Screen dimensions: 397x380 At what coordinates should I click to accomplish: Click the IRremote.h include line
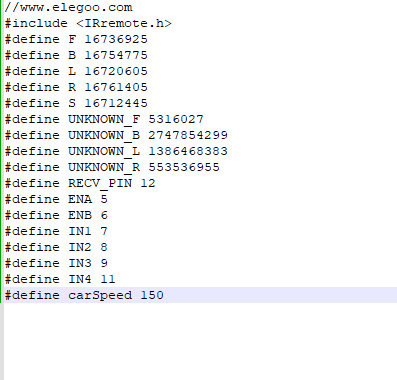click(88, 23)
